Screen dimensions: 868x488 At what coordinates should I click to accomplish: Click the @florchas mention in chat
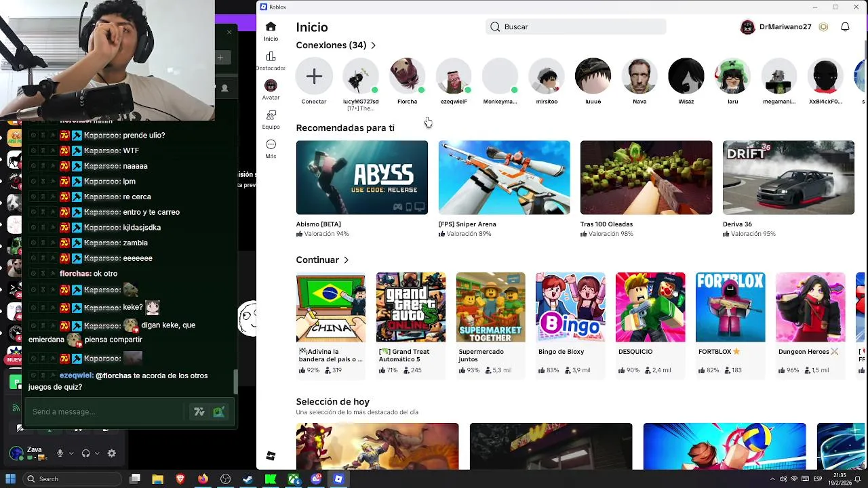click(x=113, y=375)
